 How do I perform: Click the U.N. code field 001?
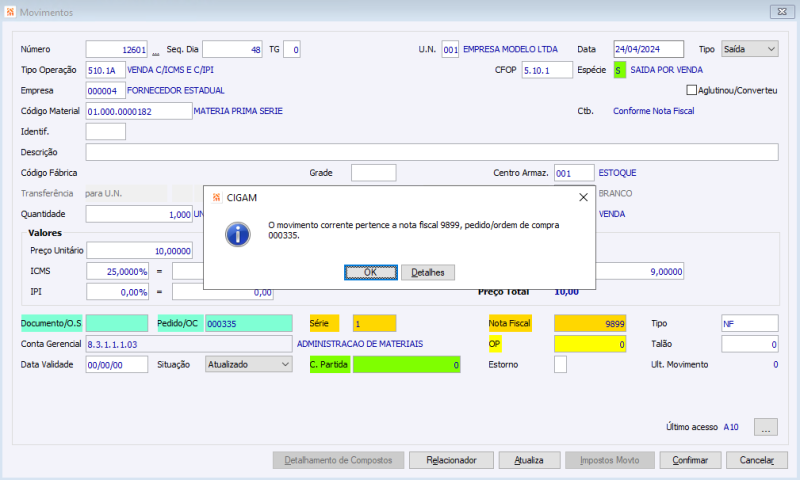[450, 49]
